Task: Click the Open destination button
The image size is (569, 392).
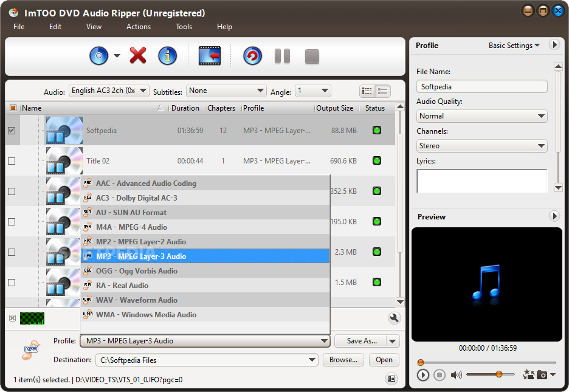Action: (384, 360)
